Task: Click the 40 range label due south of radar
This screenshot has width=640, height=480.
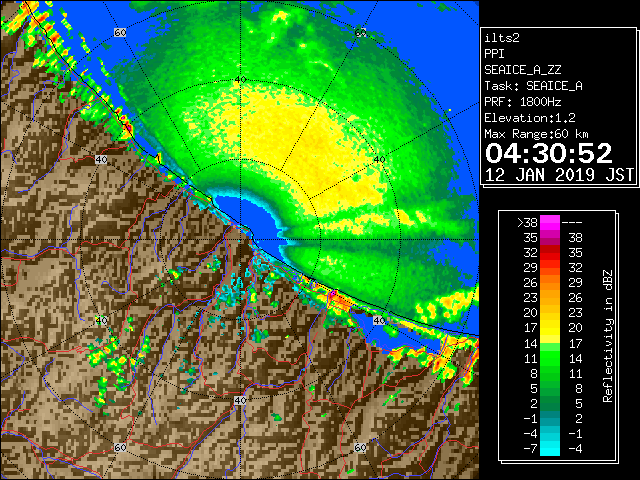Action: click(x=240, y=400)
